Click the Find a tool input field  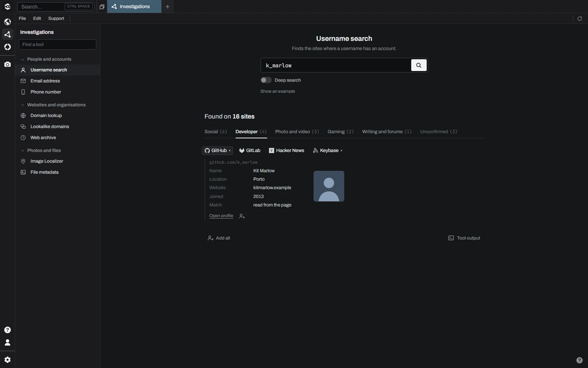tap(57, 45)
